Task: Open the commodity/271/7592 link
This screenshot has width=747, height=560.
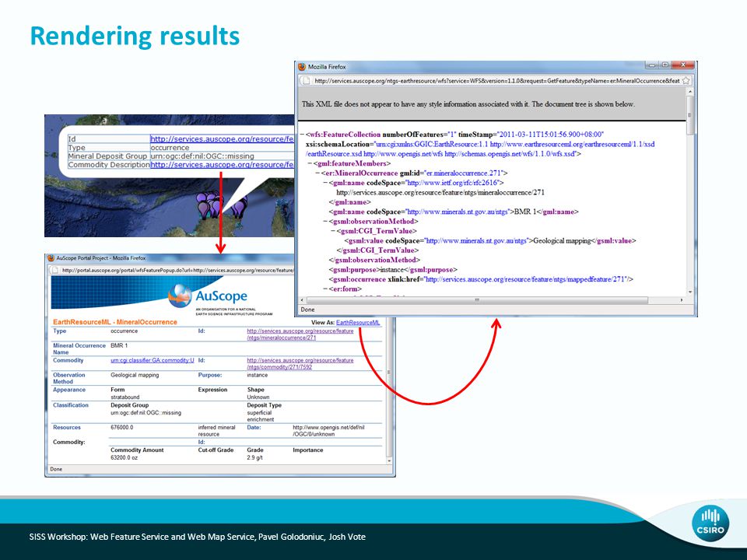Action: pyautogui.click(x=300, y=364)
